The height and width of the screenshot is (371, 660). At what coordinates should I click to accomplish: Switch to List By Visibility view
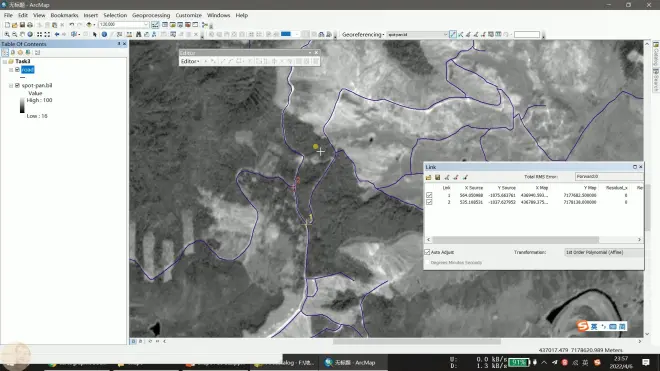(x=20, y=52)
